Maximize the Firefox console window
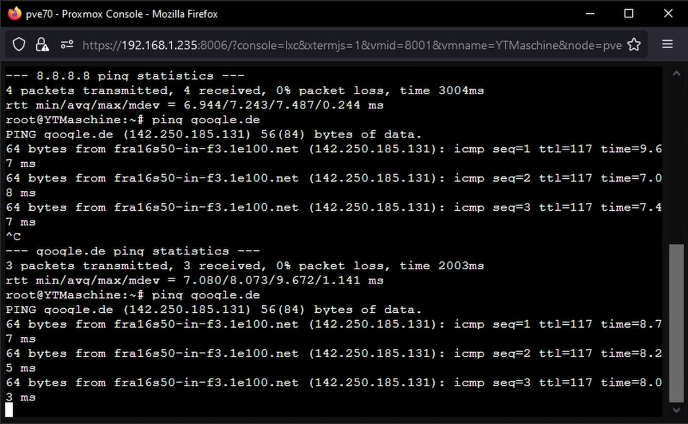688x424 pixels. tap(629, 14)
